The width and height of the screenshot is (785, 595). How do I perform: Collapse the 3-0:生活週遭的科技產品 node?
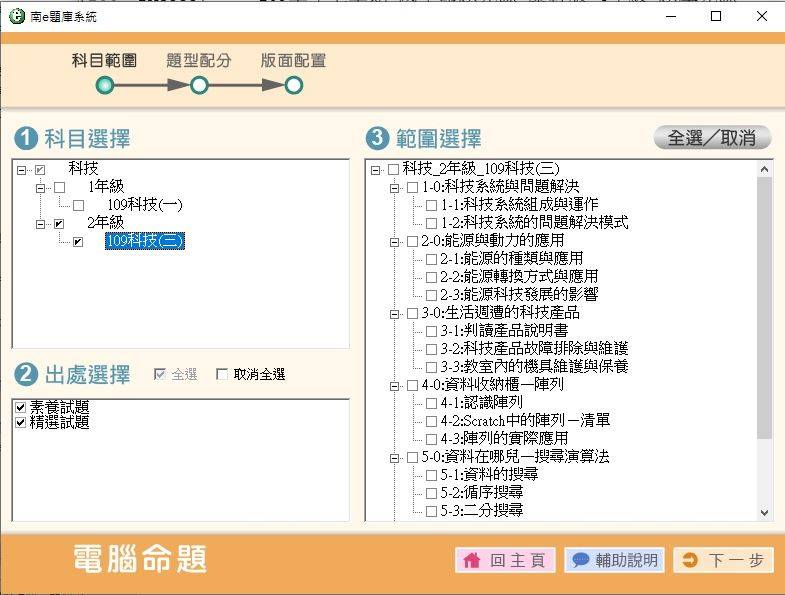(x=395, y=315)
